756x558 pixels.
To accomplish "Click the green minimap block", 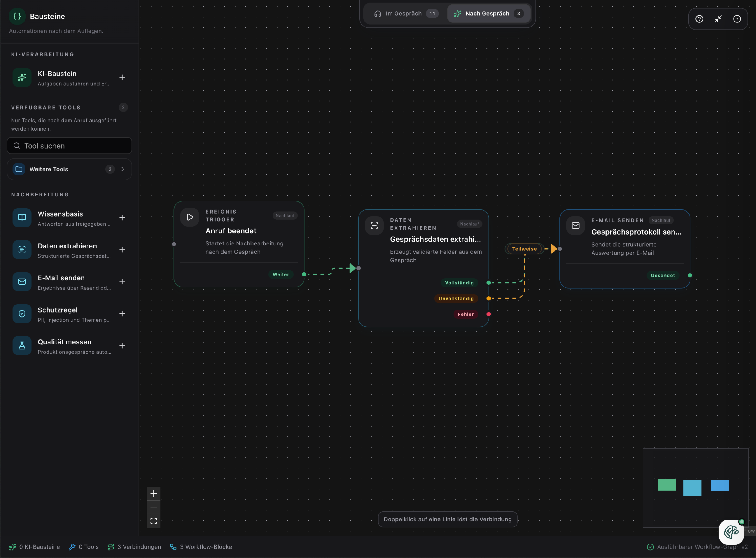I will pos(667,485).
